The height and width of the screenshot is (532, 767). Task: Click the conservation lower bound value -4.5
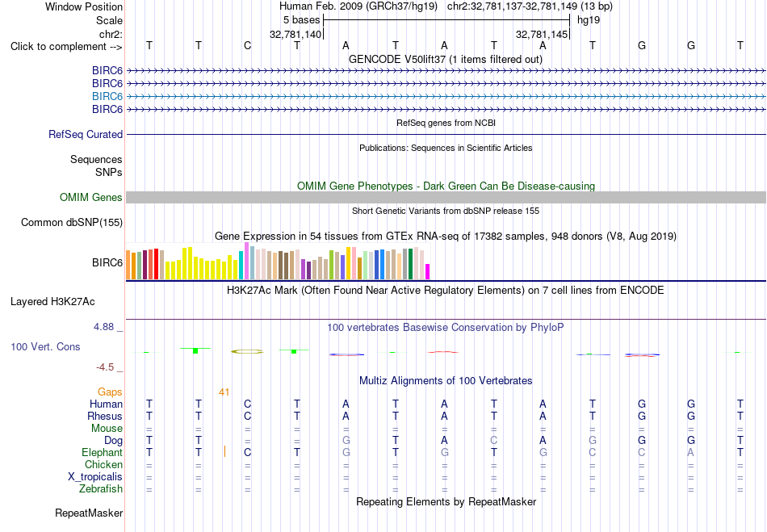[x=105, y=367]
